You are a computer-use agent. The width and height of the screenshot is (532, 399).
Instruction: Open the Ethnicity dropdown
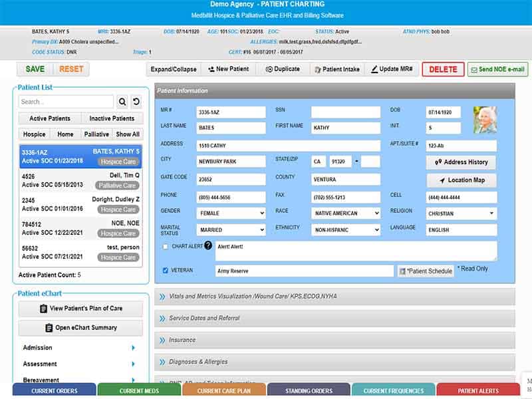tap(346, 229)
